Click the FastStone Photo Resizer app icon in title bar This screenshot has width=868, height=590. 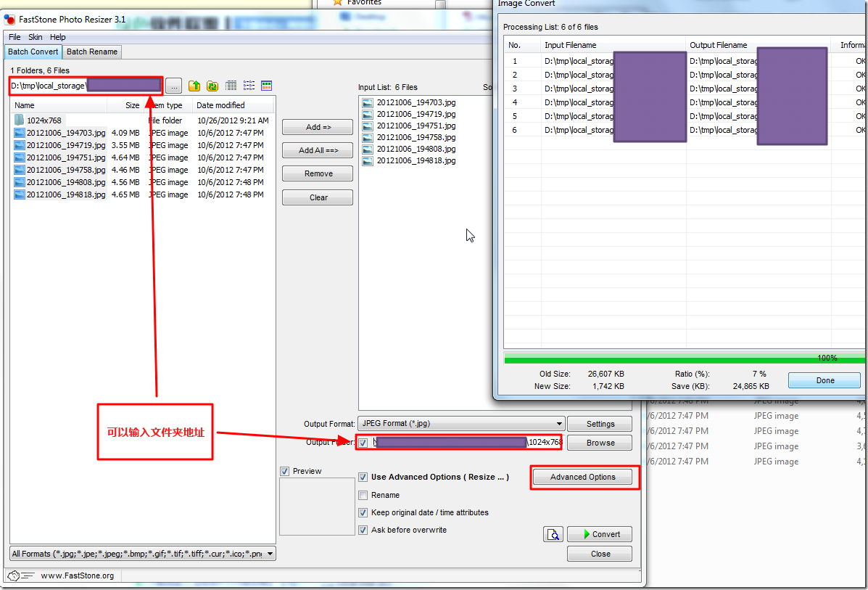[9, 20]
